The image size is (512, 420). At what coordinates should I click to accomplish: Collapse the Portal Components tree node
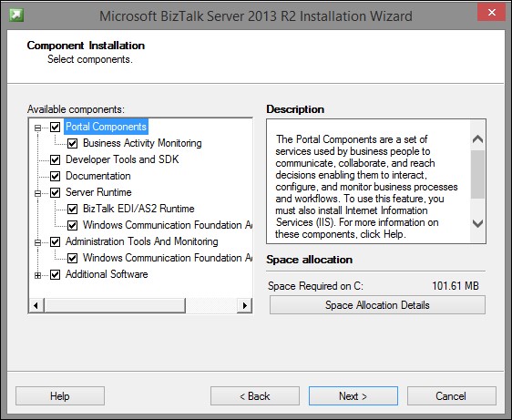(x=38, y=128)
